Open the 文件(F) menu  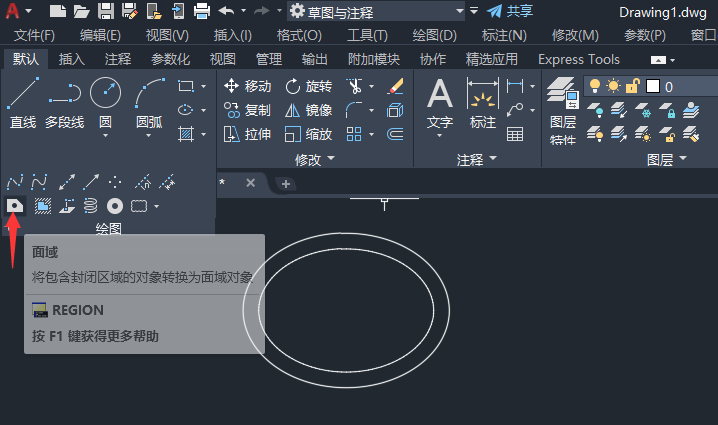(34, 35)
